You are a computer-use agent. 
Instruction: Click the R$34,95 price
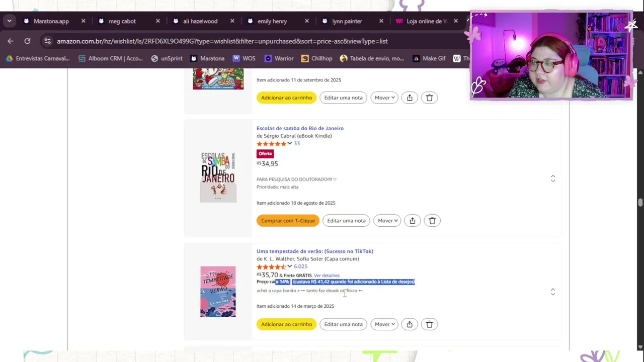(267, 163)
